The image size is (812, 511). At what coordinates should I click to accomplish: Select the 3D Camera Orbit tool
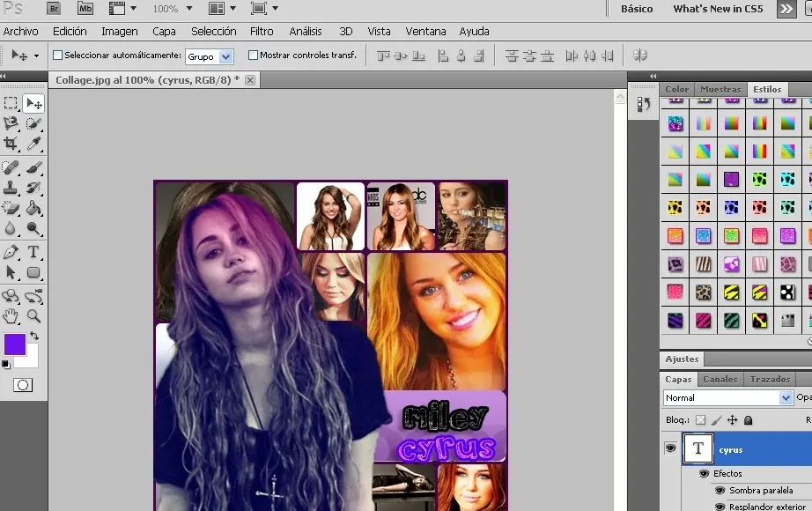(33, 296)
